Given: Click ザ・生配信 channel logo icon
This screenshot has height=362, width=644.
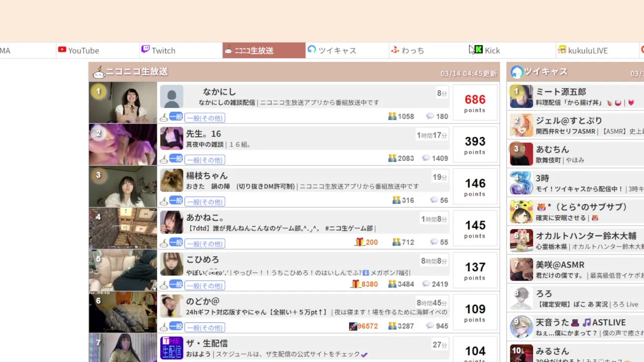Looking at the screenshot, I should click(172, 348).
